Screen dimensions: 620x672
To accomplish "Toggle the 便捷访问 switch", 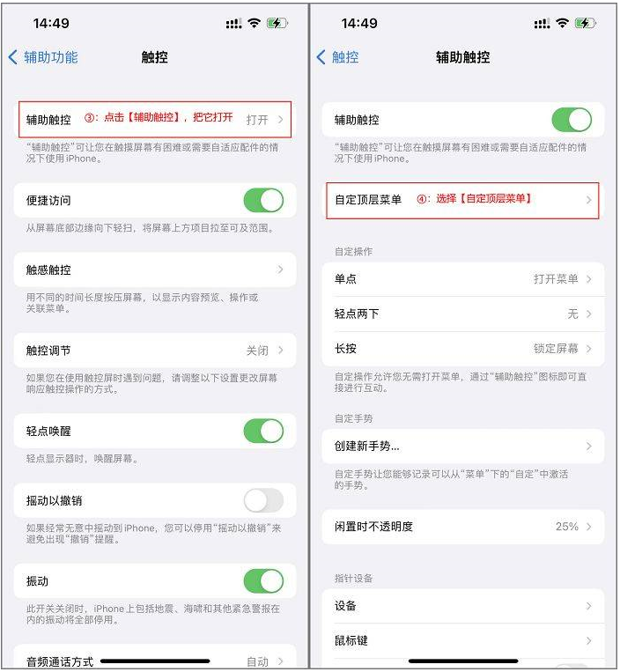I will (263, 200).
